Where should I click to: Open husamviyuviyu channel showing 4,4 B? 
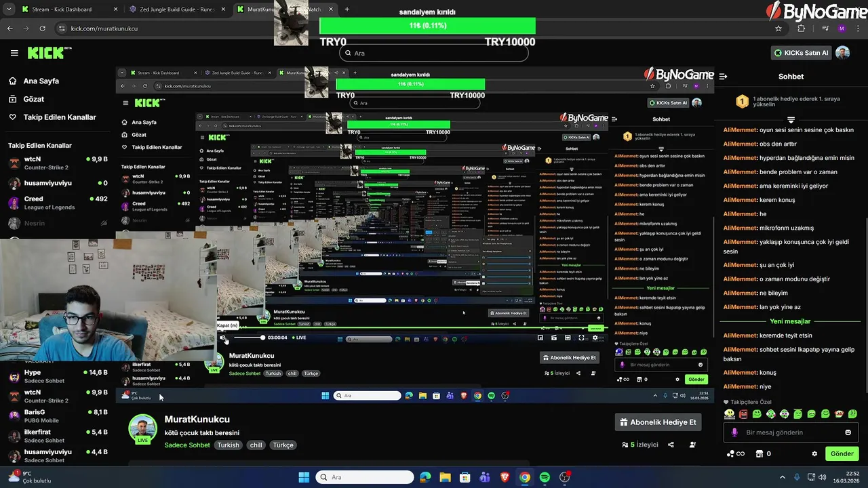coord(58,455)
